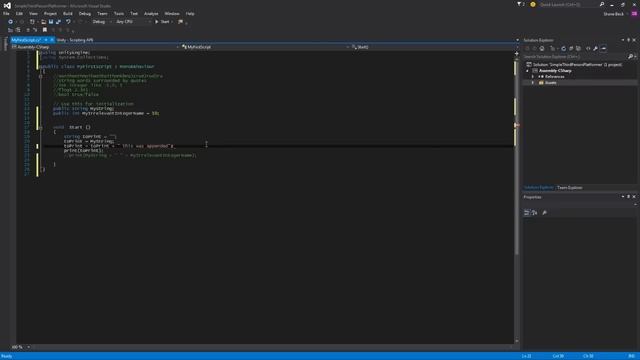This screenshot has height=360, width=640.
Task: Toggle Alphabetical sort in Properties panel
Action: pyautogui.click(x=534, y=212)
